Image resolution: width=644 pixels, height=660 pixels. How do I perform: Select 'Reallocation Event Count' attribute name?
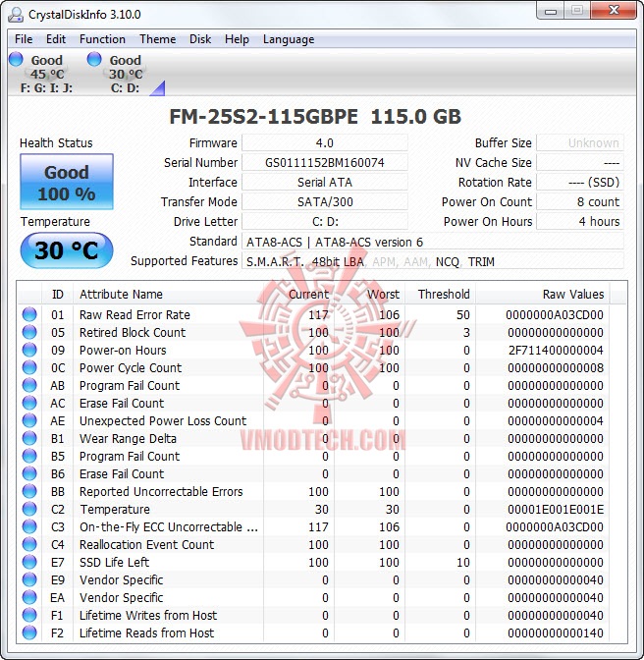(147, 545)
